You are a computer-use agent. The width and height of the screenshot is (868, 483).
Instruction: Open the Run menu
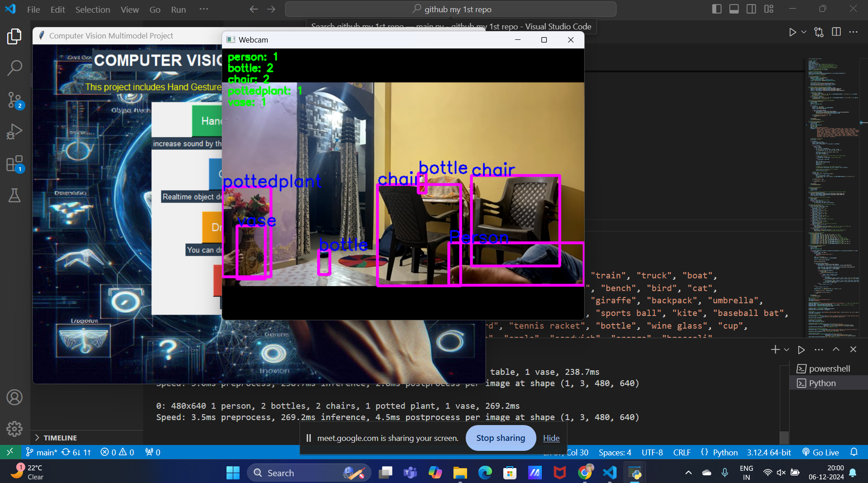click(x=178, y=10)
